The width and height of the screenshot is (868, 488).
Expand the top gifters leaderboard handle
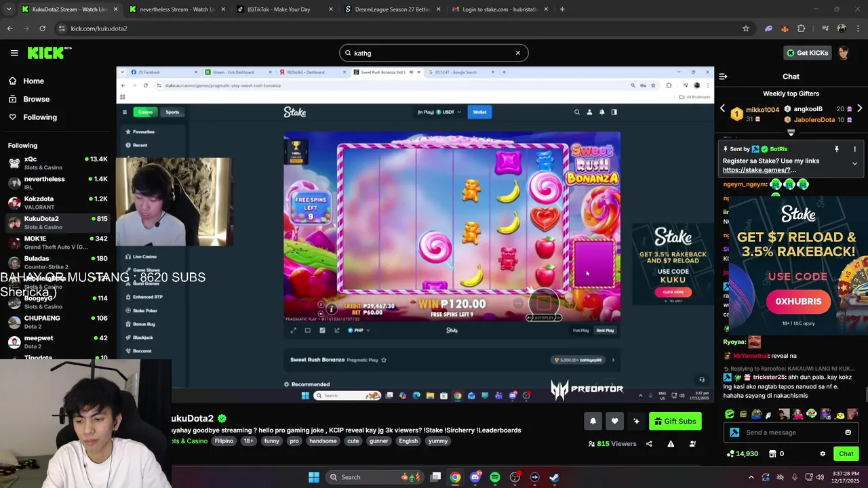[791, 133]
